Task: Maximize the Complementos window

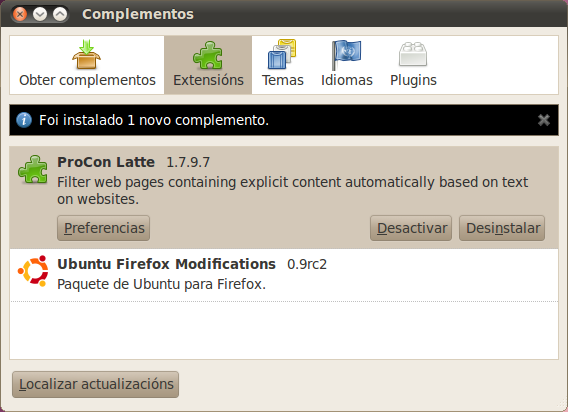Action: click(60, 14)
